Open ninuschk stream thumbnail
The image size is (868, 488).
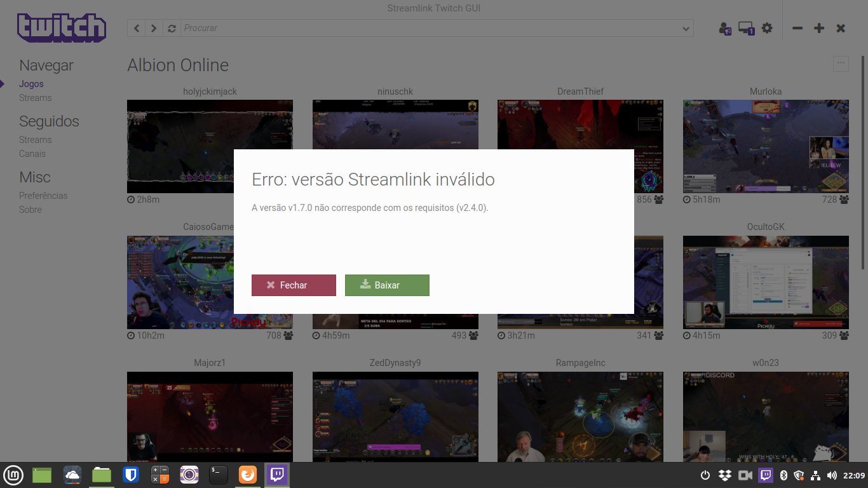[x=395, y=125]
